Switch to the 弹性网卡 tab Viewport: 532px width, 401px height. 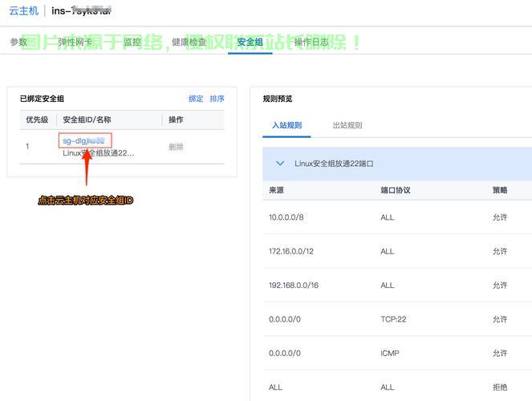point(75,43)
